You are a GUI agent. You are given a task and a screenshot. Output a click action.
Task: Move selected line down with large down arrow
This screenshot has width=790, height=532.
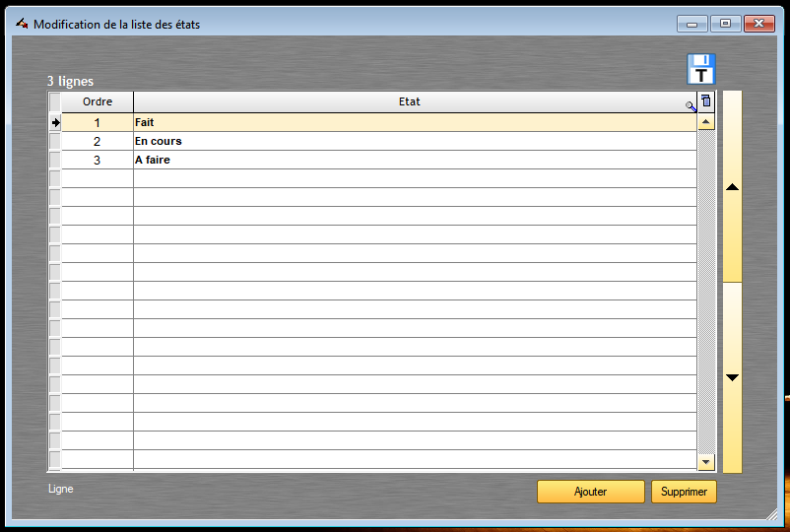732,377
